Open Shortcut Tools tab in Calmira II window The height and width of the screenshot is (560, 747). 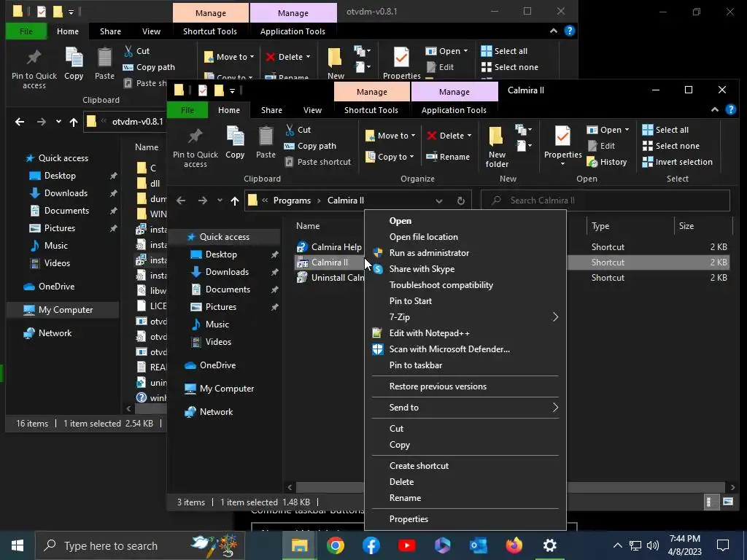click(371, 110)
